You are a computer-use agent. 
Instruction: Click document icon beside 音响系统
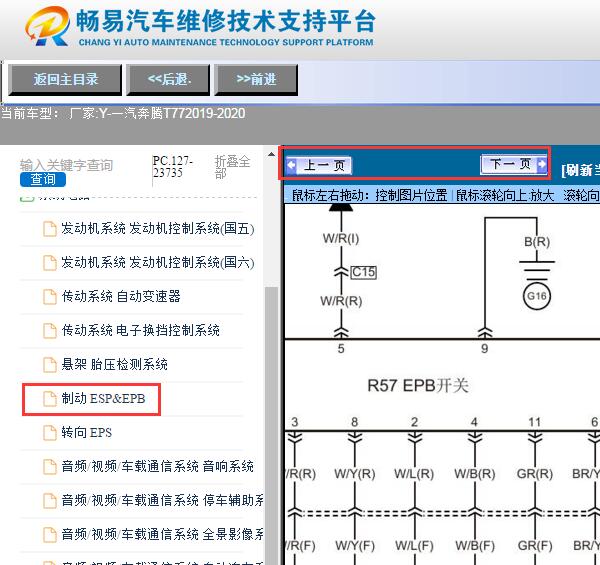[x=50, y=467]
